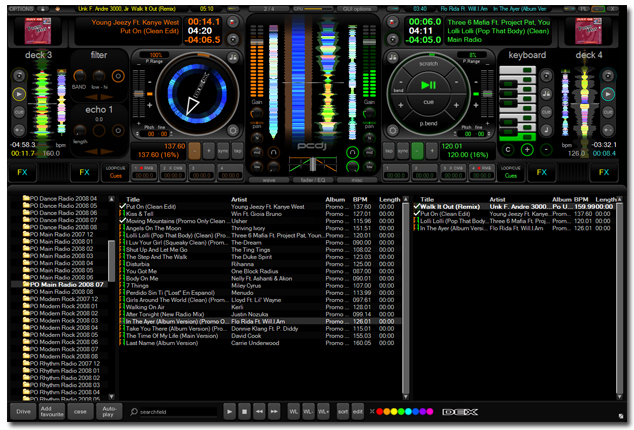Image resolution: width=634 pixels, height=430 pixels.
Task: Toggle the left LOOP/CUE Cues mode button
Action: 116,172
